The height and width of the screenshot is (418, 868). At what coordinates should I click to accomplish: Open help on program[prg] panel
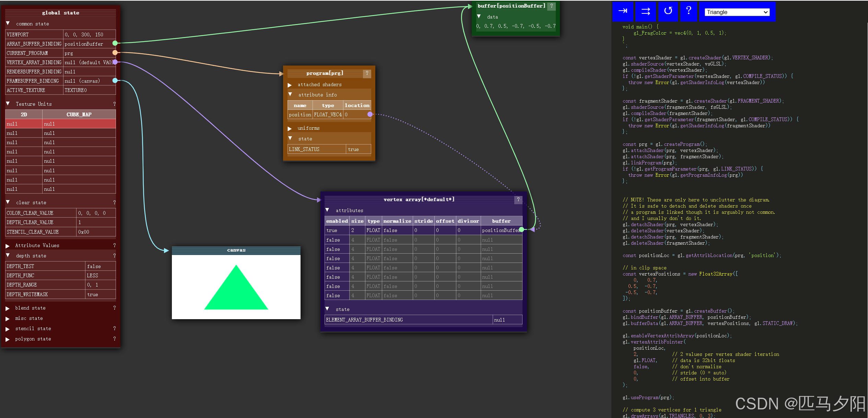(367, 73)
